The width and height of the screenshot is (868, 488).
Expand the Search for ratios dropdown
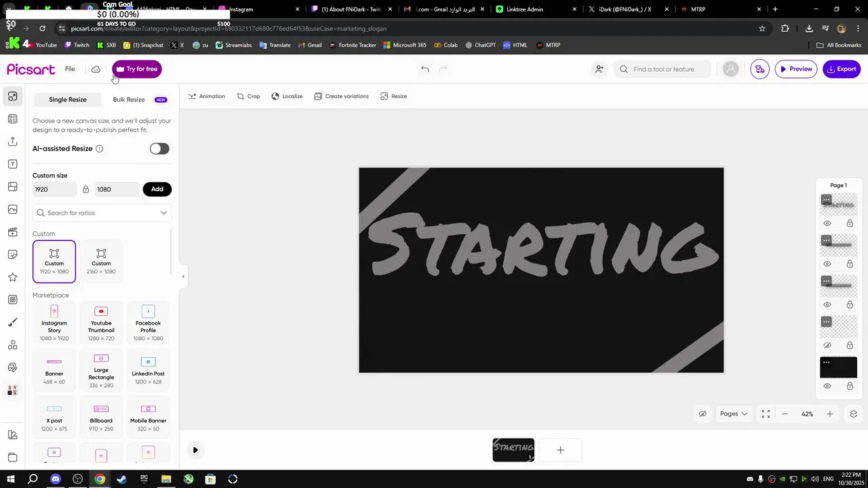click(x=163, y=213)
